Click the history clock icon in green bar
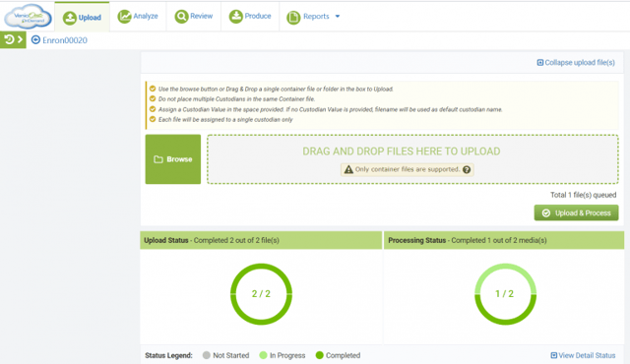The image size is (630, 364). coord(9,39)
